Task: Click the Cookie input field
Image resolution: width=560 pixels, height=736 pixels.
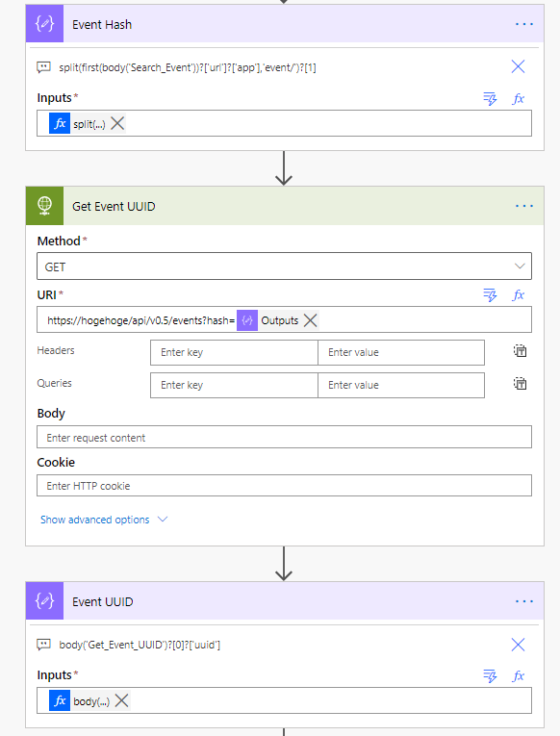Action: pos(284,485)
